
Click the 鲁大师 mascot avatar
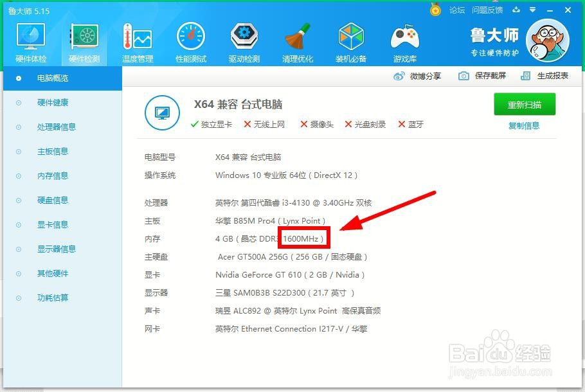tap(548, 40)
